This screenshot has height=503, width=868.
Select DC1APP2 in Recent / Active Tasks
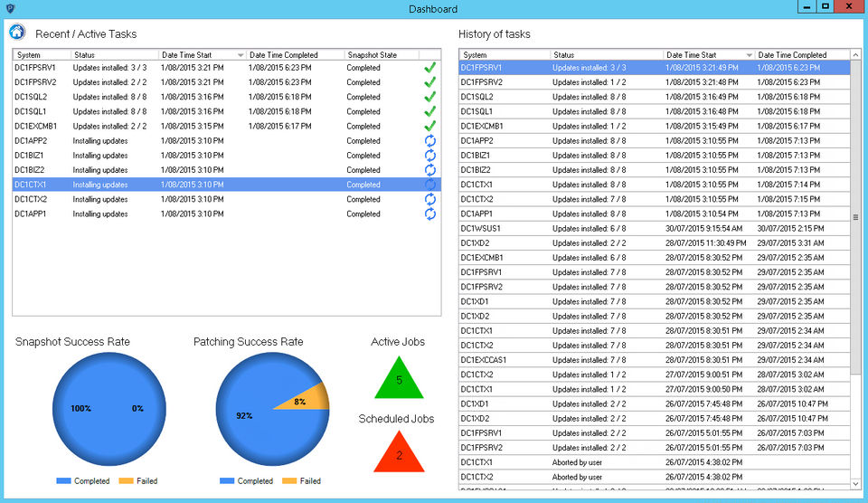pyautogui.click(x=226, y=141)
